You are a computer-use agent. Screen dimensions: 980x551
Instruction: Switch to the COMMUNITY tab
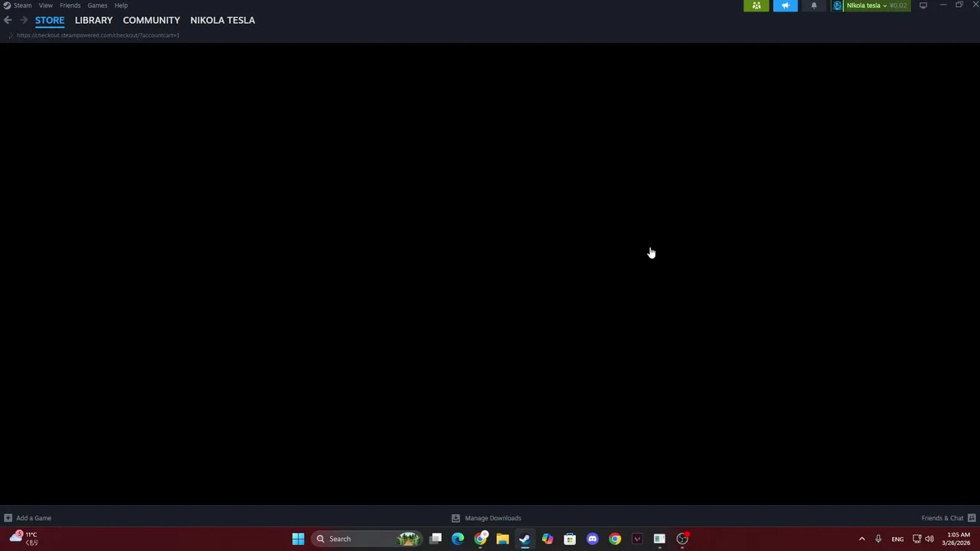tap(152, 20)
